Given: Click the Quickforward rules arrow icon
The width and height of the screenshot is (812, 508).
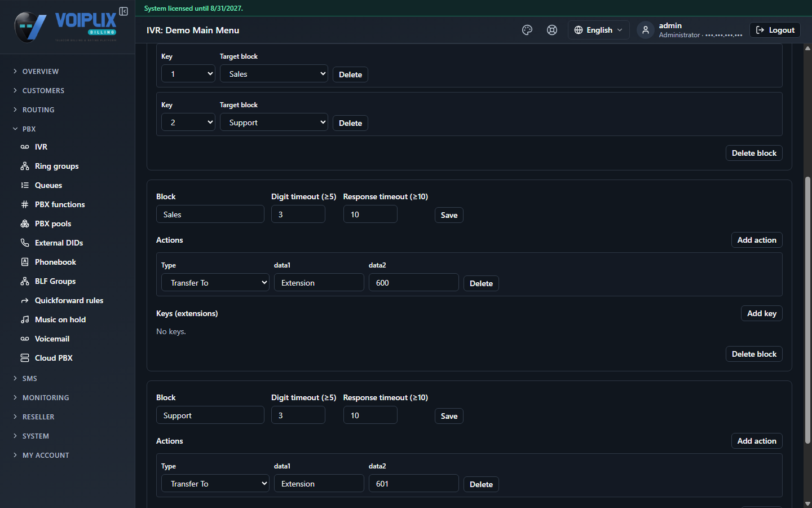Looking at the screenshot, I should 25,300.
